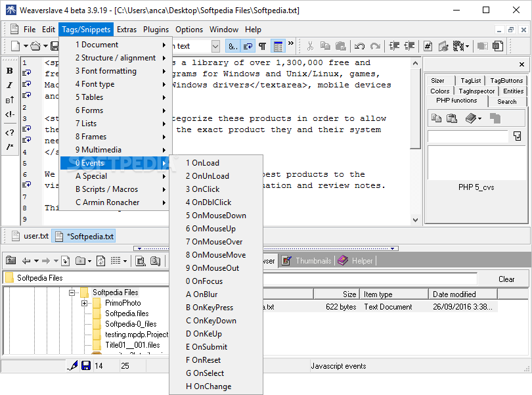The image size is (532, 395).
Task: Click the Redo arrow icon
Action: tap(375, 46)
